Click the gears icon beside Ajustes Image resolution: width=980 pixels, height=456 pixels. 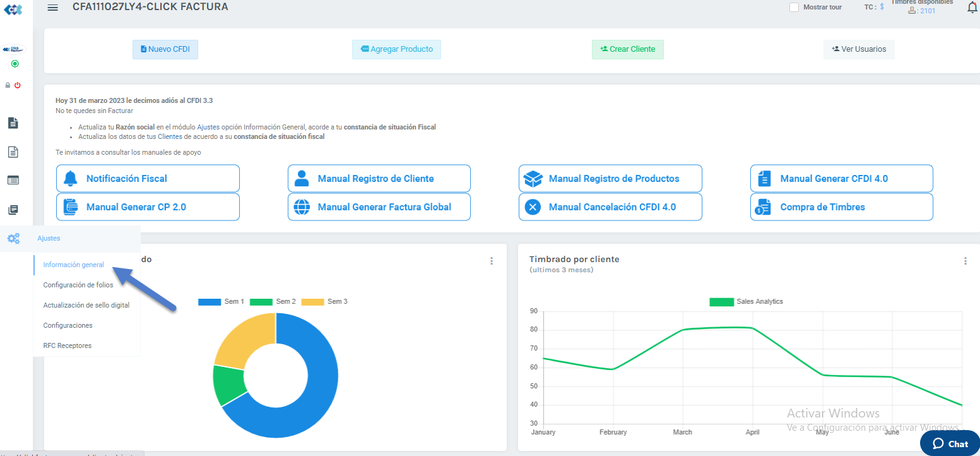tap(13, 239)
